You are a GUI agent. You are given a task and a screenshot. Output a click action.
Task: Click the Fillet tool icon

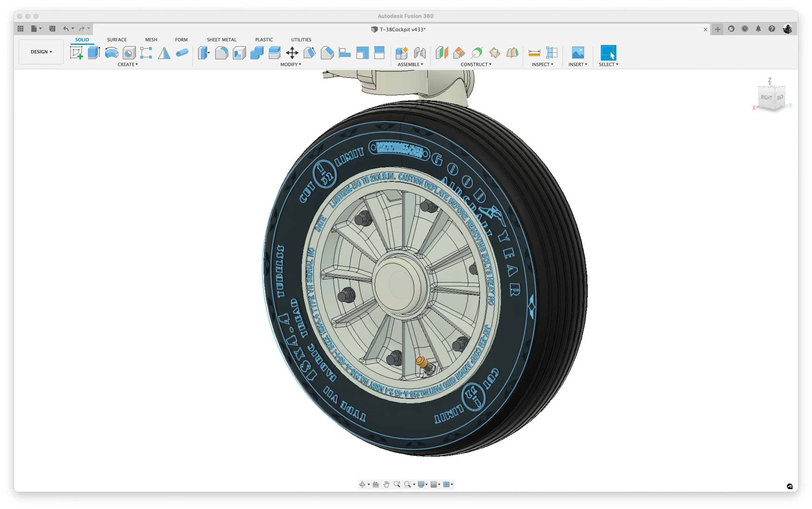(221, 53)
